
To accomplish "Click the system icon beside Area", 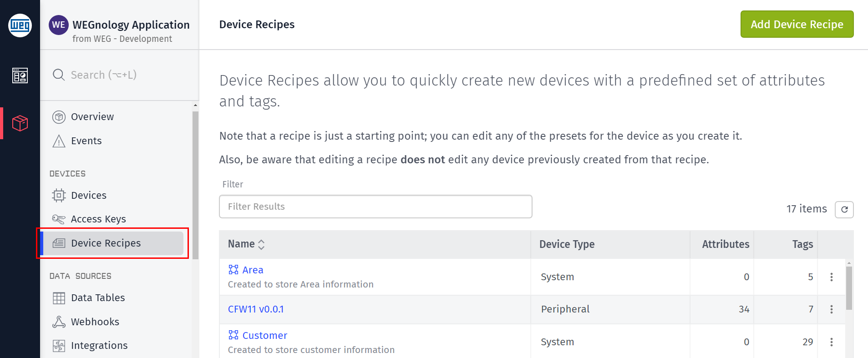I will (233, 270).
